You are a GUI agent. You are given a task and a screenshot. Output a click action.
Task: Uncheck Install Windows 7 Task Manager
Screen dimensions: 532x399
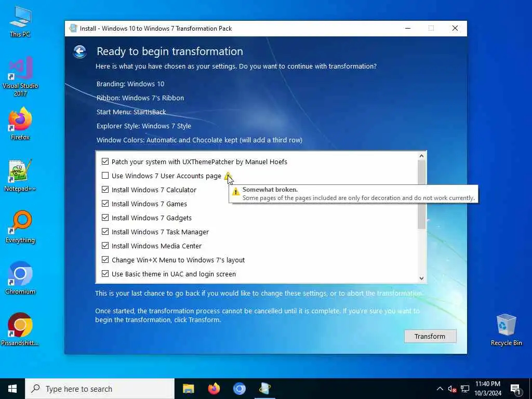click(x=105, y=231)
